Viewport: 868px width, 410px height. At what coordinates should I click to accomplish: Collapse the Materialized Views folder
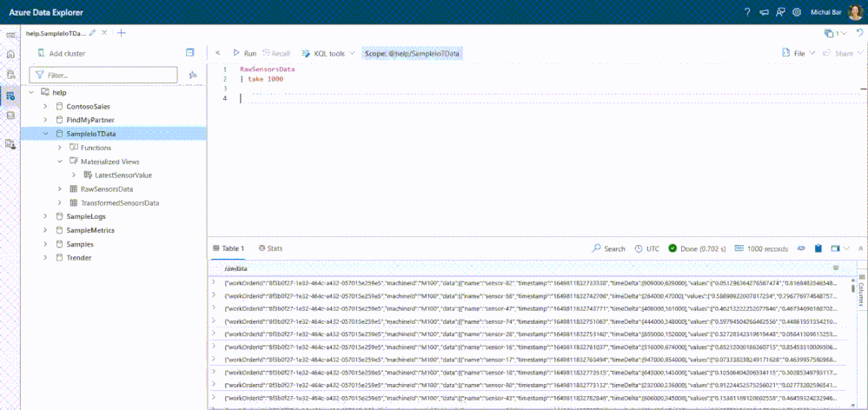coord(60,162)
